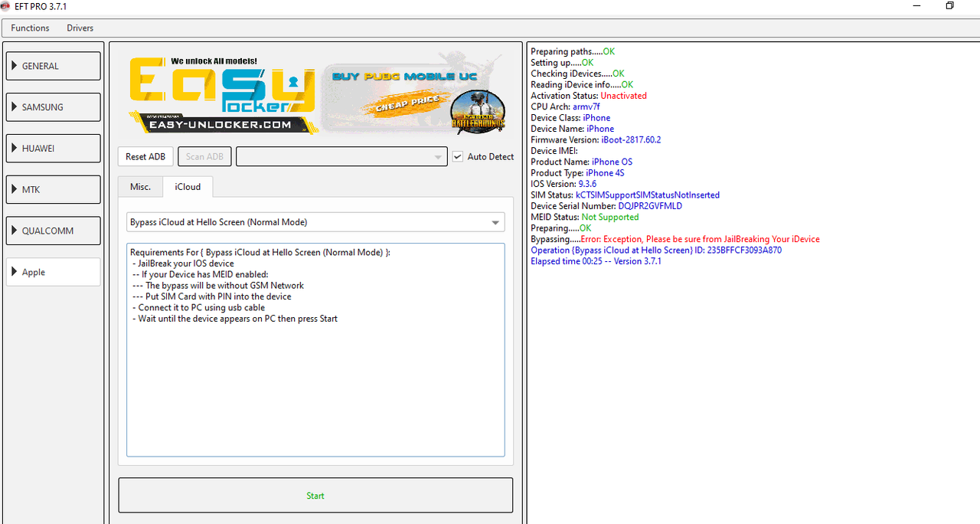Image resolution: width=980 pixels, height=524 pixels.
Task: Click the SIM Status kCTSIMSupportSIMStatusNotInserted line
Action: pyautogui.click(x=625, y=195)
